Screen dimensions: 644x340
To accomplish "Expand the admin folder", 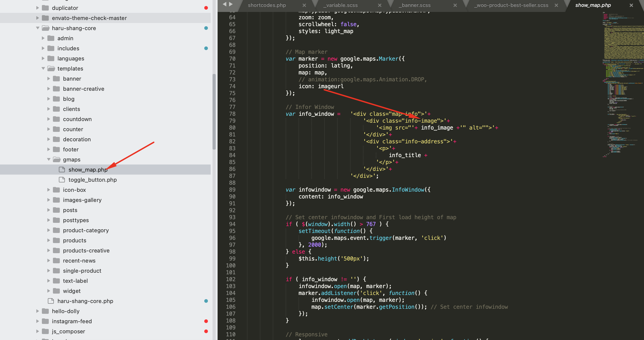I will click(x=43, y=38).
